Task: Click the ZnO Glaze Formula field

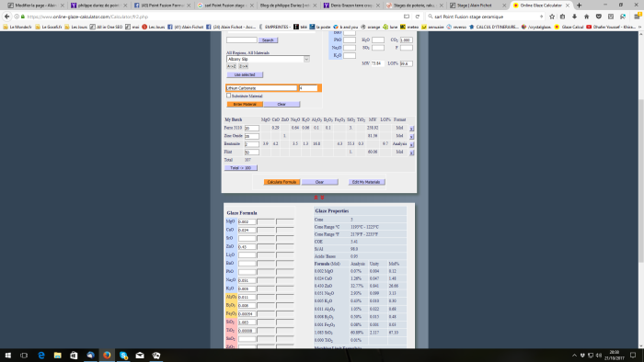Action: [x=247, y=247]
